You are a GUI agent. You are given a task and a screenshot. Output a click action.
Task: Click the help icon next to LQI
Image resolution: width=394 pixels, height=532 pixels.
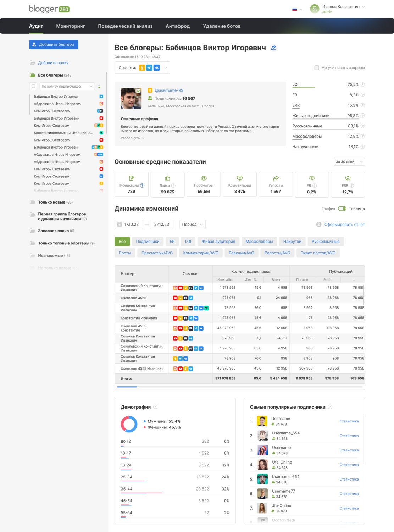click(362, 84)
